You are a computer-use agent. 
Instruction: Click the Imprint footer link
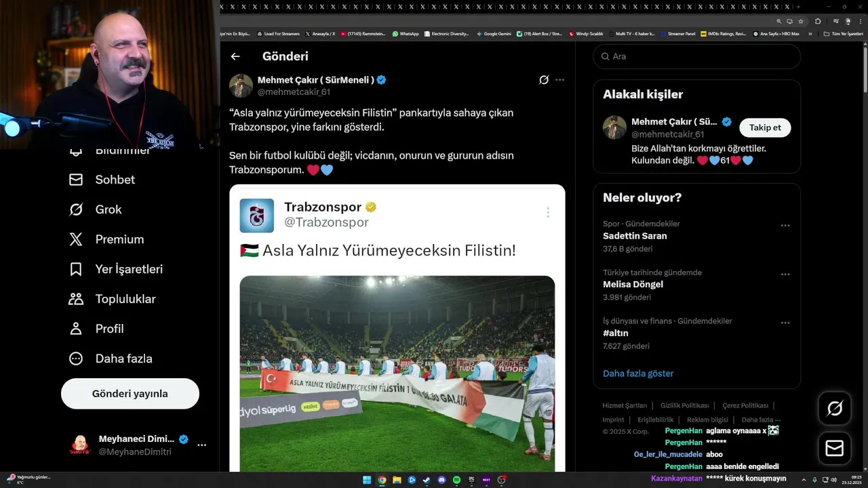tap(614, 420)
